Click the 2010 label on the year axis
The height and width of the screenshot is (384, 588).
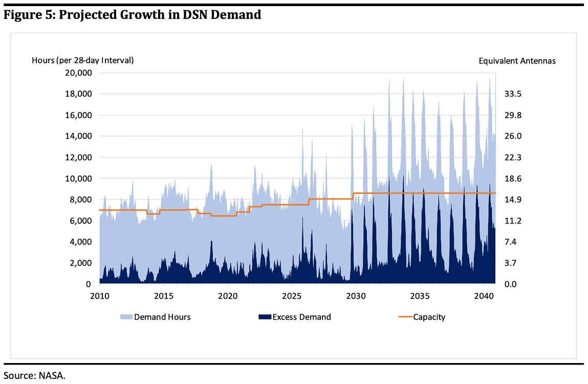coord(99,296)
